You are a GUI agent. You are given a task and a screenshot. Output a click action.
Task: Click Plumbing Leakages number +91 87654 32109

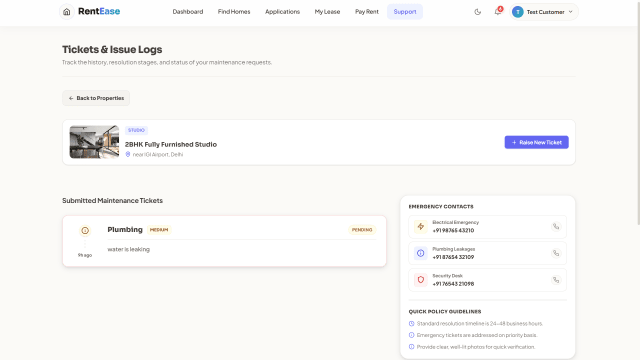[453, 257]
